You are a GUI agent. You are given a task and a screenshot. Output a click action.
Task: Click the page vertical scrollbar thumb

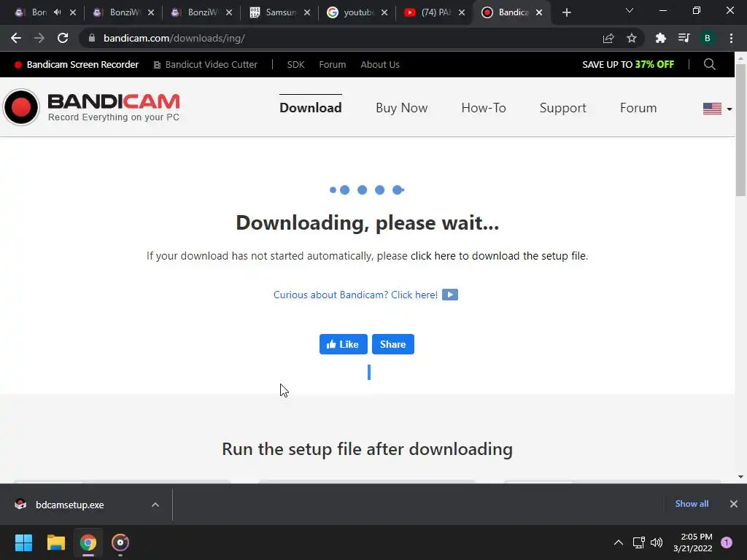740,128
